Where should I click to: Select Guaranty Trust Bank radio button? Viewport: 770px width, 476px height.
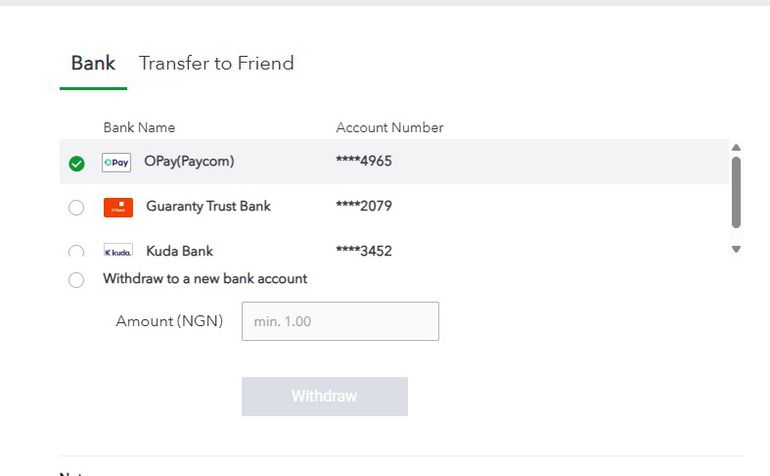click(x=76, y=208)
